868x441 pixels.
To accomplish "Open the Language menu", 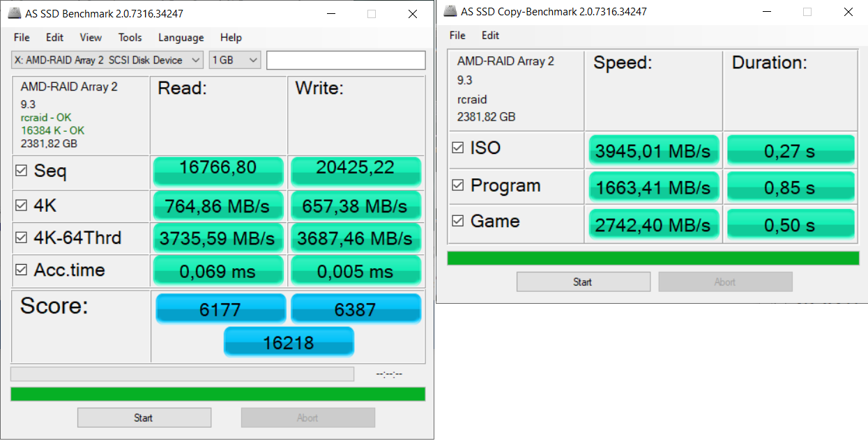I will tap(181, 38).
